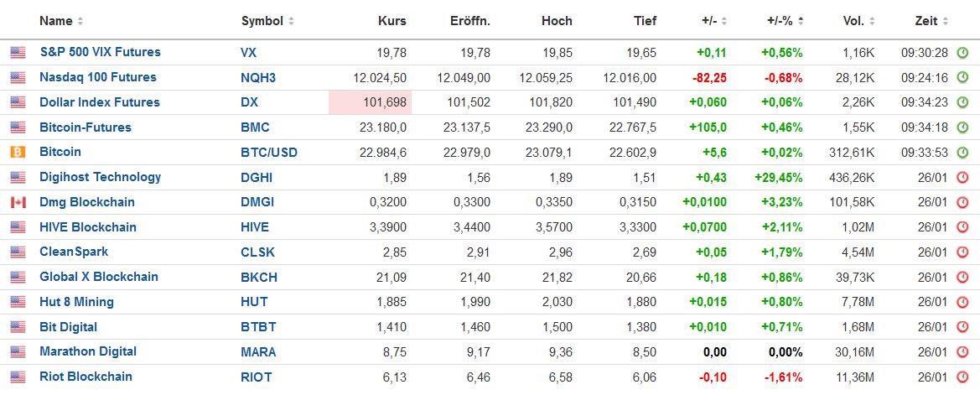Click red clock icon in Marathon Digital row
This screenshot has height=395, width=980.
(962, 351)
